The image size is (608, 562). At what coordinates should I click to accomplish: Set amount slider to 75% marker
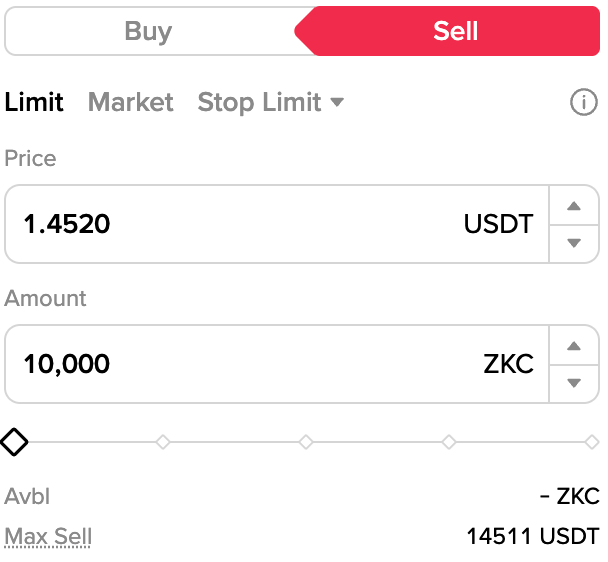449,441
